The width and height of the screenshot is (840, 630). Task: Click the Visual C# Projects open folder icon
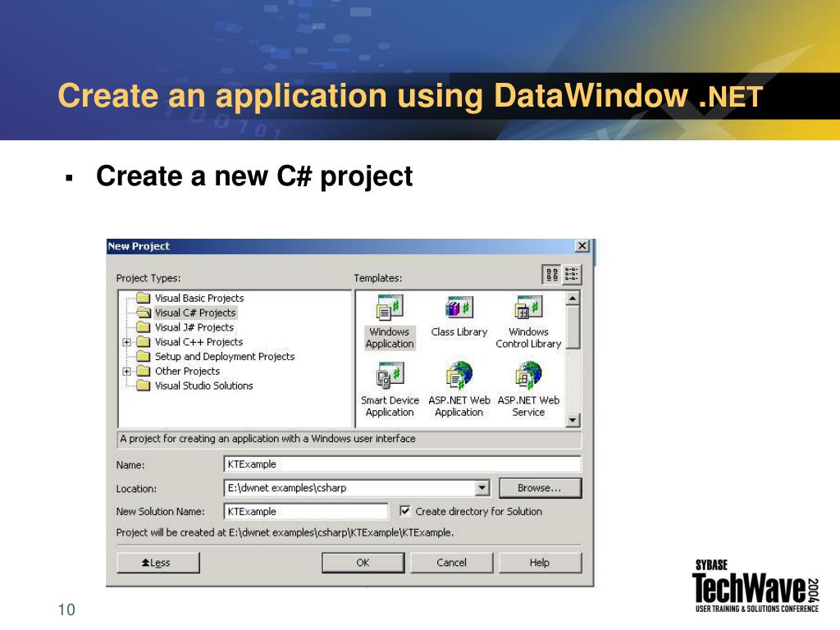[143, 313]
